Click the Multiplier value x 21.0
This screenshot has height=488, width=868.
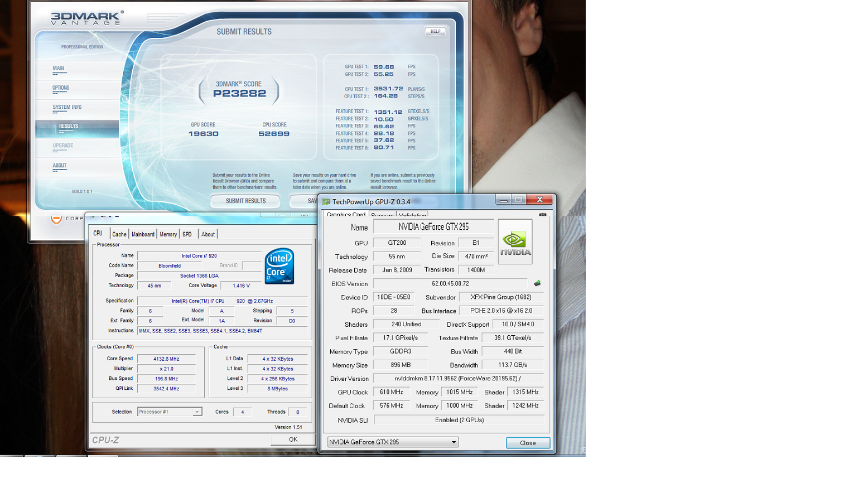167,369
